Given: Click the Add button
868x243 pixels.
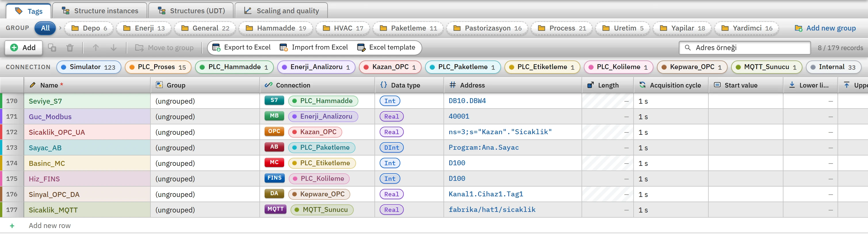Looking at the screenshot, I should pos(23,48).
